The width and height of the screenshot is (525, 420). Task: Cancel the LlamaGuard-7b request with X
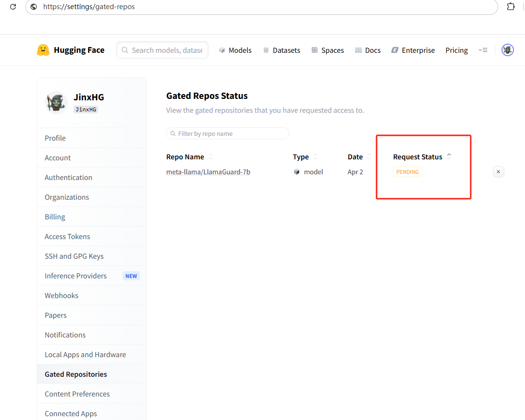pos(498,172)
